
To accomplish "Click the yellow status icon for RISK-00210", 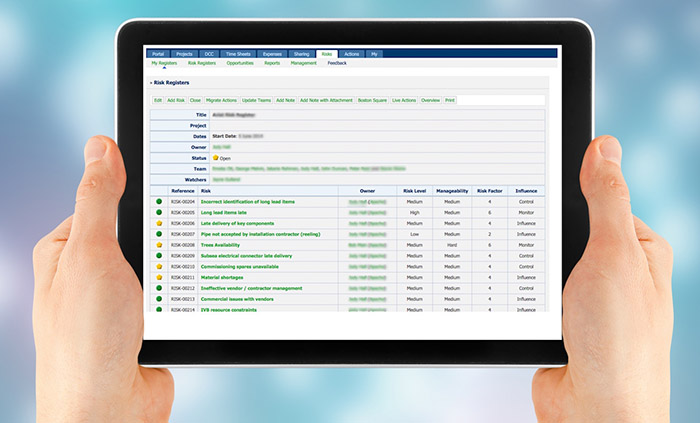I will [x=159, y=266].
